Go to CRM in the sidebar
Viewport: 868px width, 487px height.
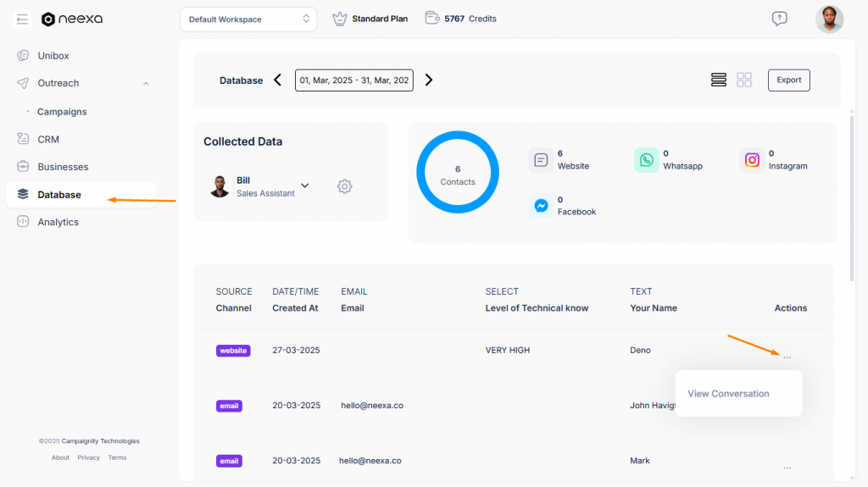(48, 140)
